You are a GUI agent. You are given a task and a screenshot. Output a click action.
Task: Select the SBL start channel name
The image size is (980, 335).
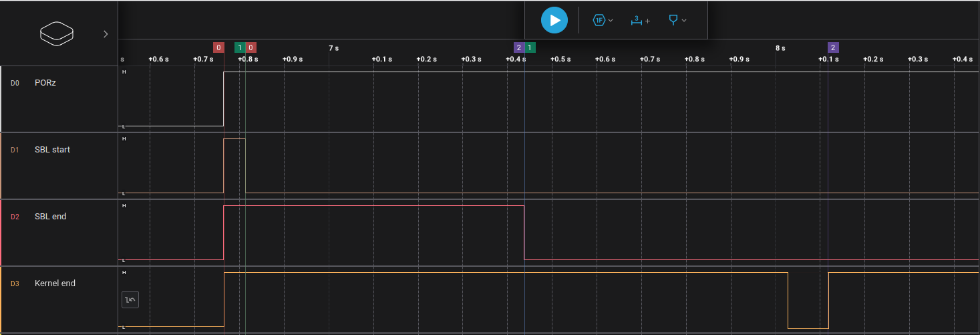pyautogui.click(x=52, y=150)
